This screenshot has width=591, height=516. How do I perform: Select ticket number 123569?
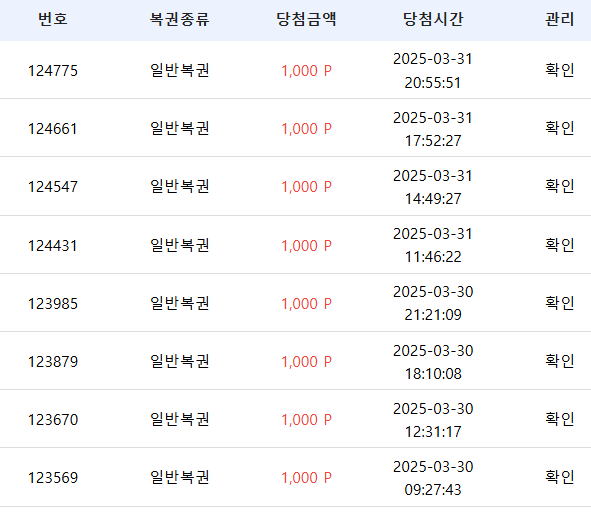coord(53,478)
